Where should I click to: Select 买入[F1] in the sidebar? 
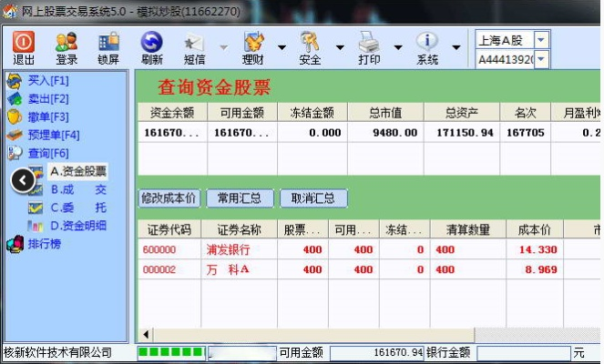coord(47,80)
